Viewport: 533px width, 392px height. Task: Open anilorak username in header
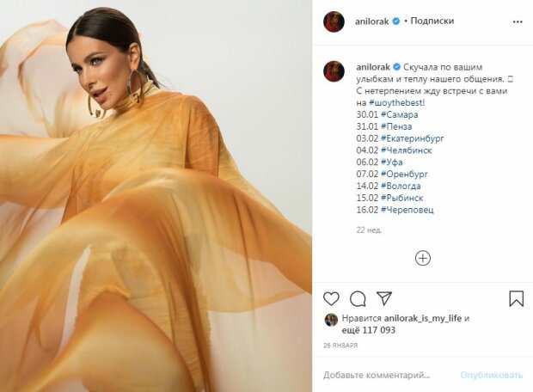coord(372,21)
